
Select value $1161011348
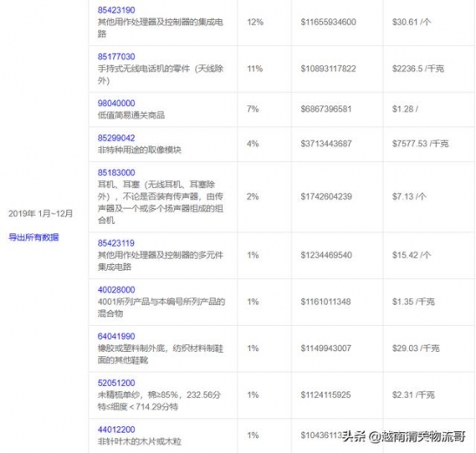tap(325, 301)
